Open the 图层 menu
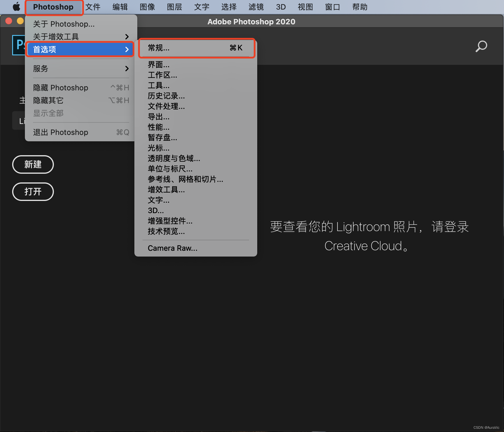Screen dimensions: 504x432 click(174, 7)
